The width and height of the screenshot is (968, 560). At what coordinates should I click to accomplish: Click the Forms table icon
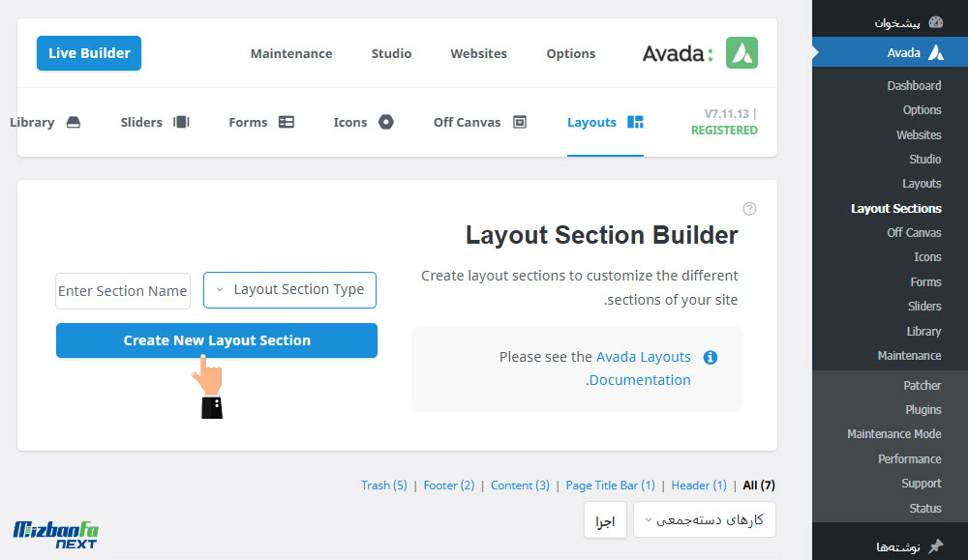coord(287,122)
